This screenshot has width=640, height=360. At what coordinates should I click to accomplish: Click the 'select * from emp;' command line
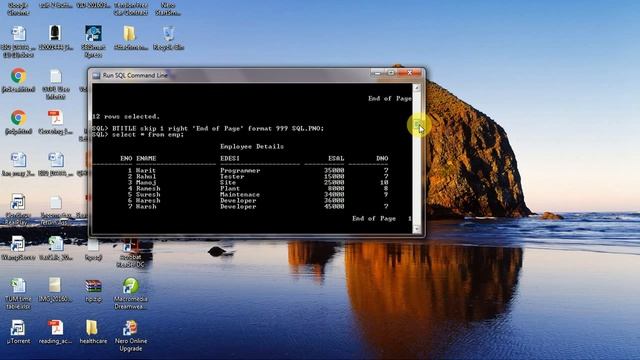click(148, 134)
